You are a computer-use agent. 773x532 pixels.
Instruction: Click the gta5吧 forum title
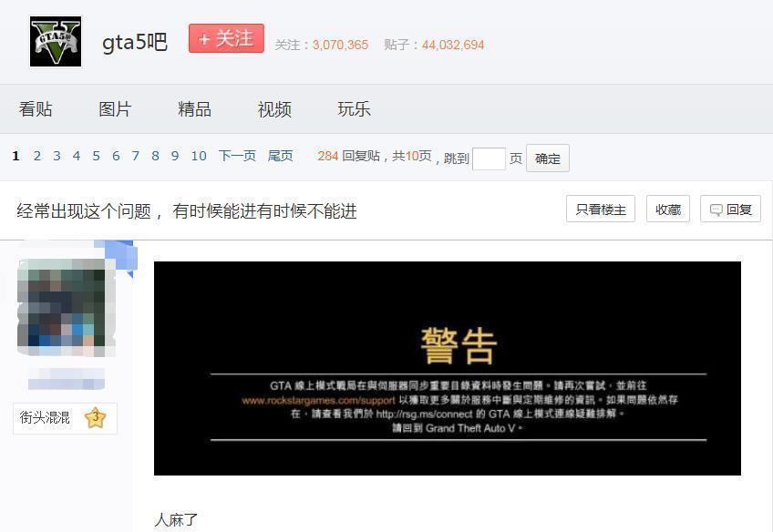pos(135,43)
